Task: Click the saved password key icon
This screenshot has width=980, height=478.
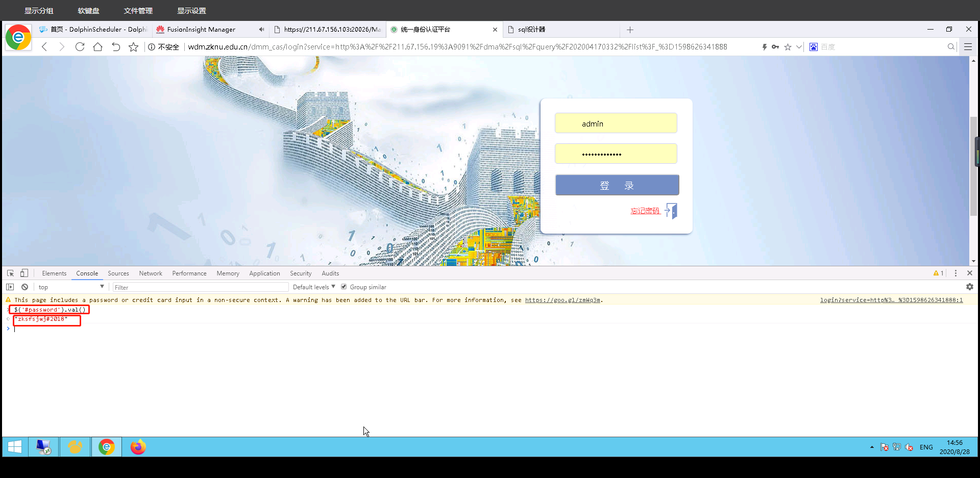Action: (x=775, y=47)
